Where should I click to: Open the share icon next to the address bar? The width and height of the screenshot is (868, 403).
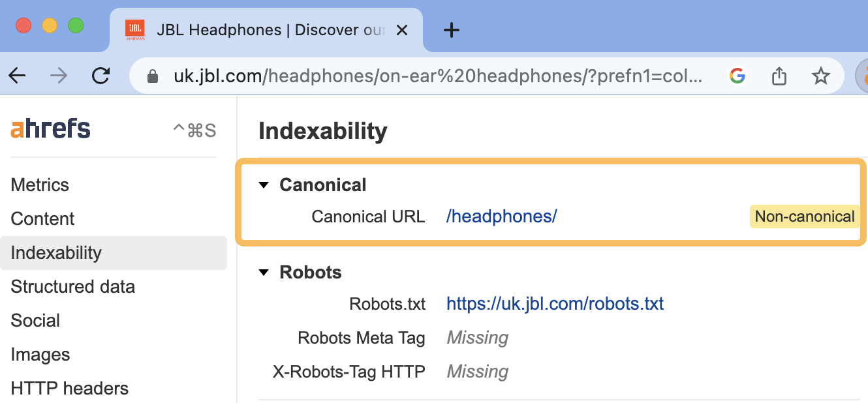pyautogui.click(x=778, y=76)
